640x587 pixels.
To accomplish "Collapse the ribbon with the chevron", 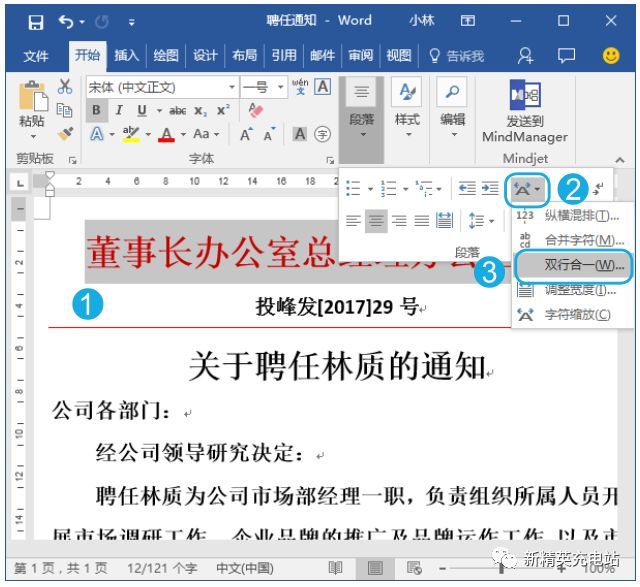I will coord(620,160).
